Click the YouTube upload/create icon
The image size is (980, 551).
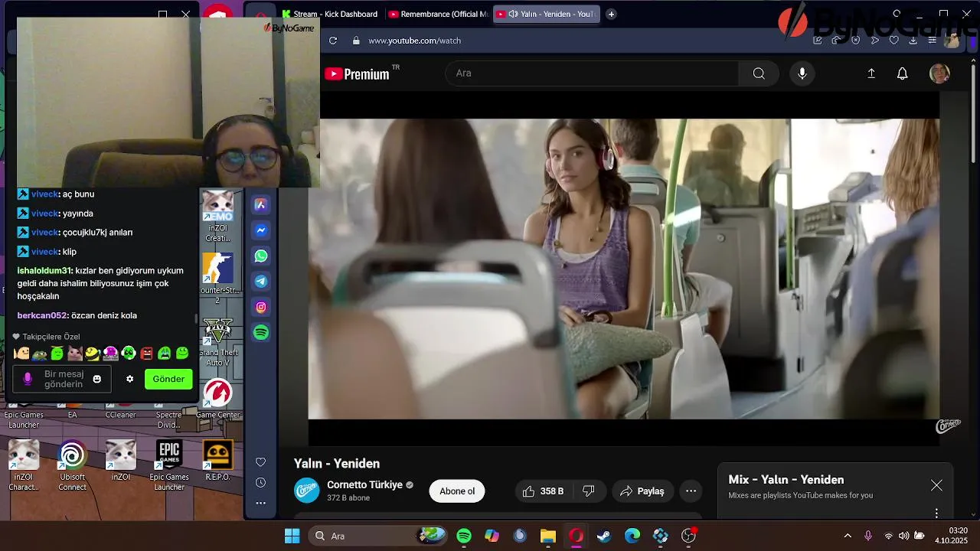(x=871, y=73)
